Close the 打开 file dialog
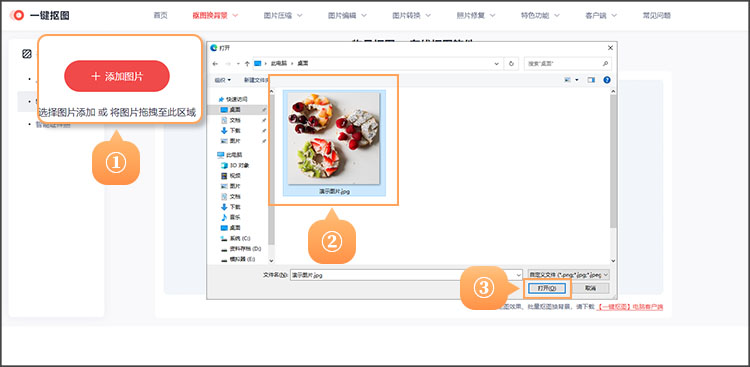750x367 pixels. [610, 48]
